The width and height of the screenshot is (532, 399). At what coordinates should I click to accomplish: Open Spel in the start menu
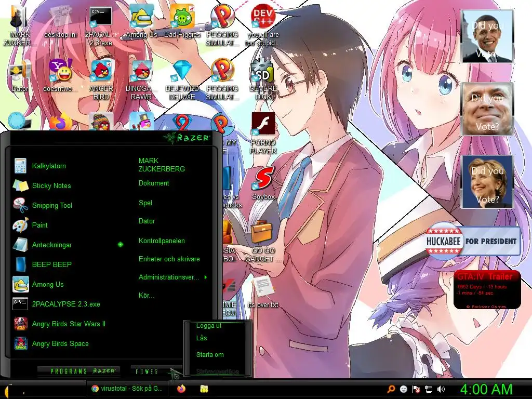[145, 203]
